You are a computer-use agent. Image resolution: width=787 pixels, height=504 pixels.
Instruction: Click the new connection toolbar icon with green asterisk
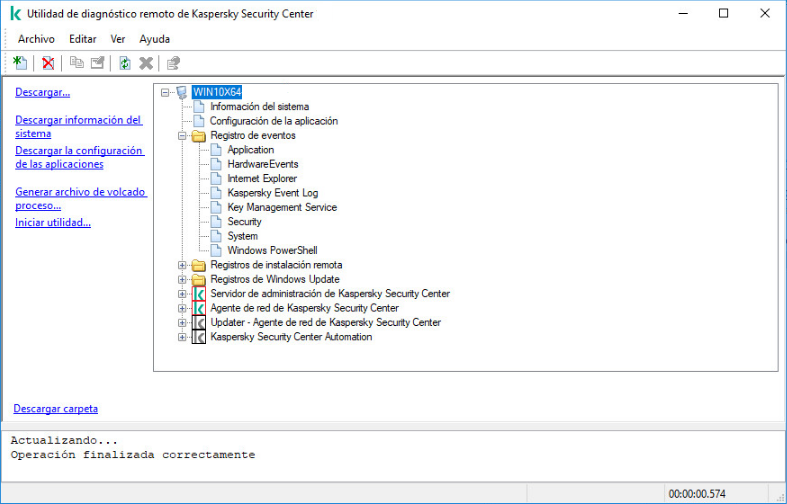20,64
